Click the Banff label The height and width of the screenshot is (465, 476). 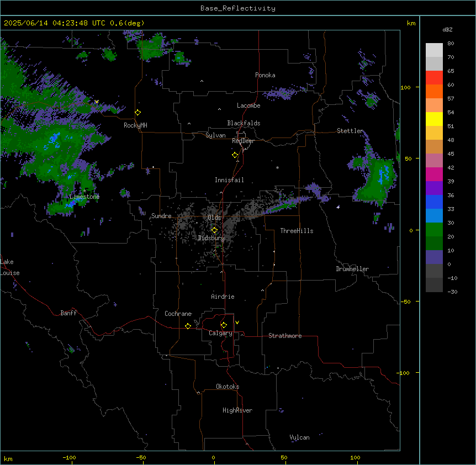(x=68, y=313)
